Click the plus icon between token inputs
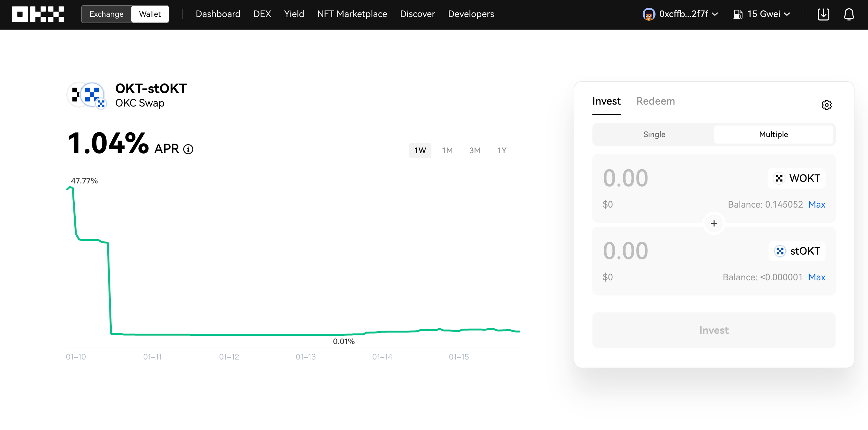Screen dimensions: 868x430 coord(714,223)
